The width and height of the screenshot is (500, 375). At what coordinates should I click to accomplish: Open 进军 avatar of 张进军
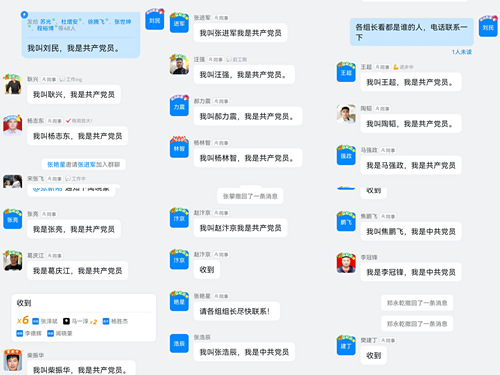(179, 23)
